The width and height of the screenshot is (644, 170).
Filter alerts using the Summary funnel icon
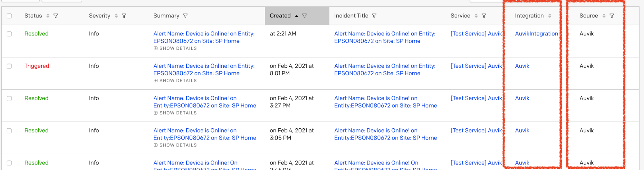[185, 16]
